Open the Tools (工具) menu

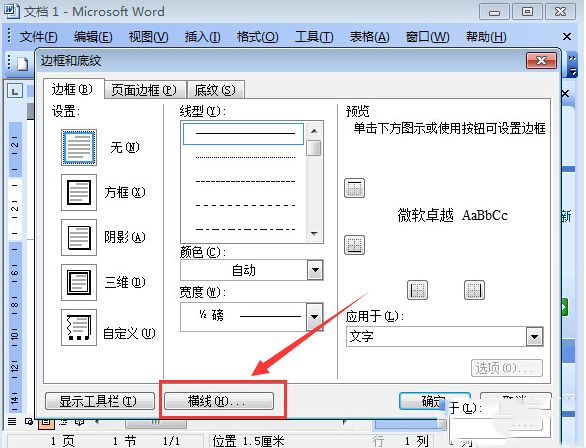[314, 37]
